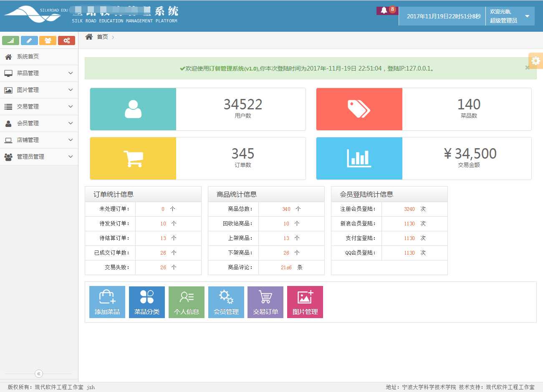Click the red tags dish count tile icon
543x392 pixels.
click(359, 109)
